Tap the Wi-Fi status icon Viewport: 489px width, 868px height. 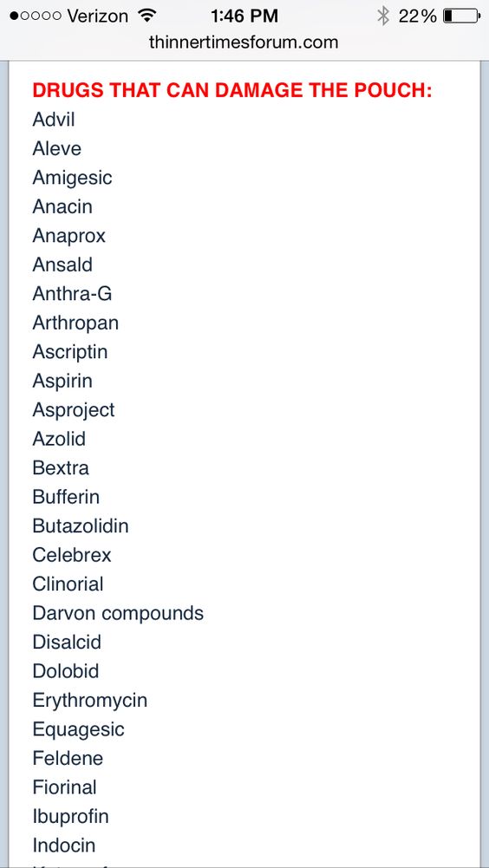(x=147, y=15)
